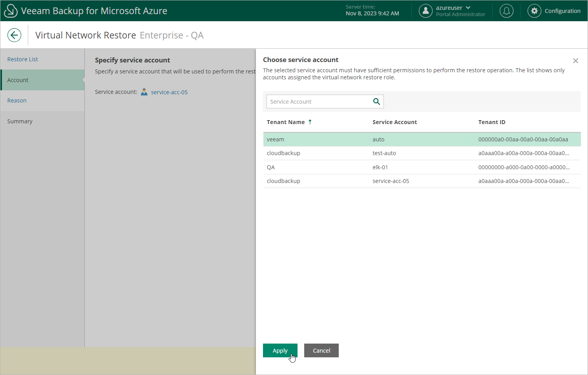Close the Choose service account panel

pos(575,61)
